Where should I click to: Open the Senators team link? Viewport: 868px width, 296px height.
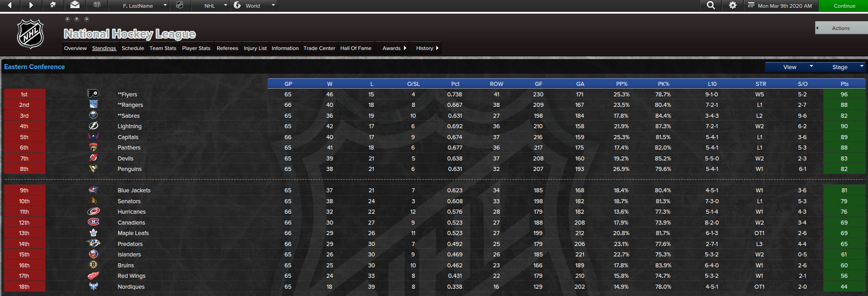pos(129,201)
